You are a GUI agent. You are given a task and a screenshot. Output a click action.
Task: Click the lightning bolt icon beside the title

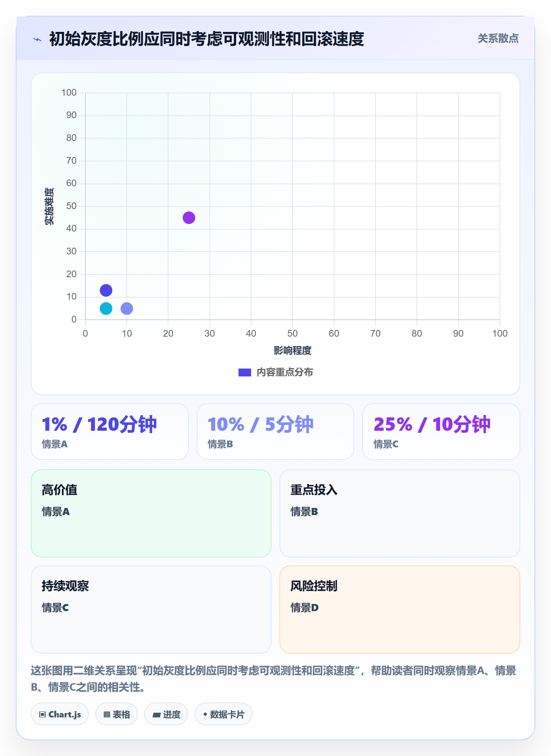[x=37, y=39]
